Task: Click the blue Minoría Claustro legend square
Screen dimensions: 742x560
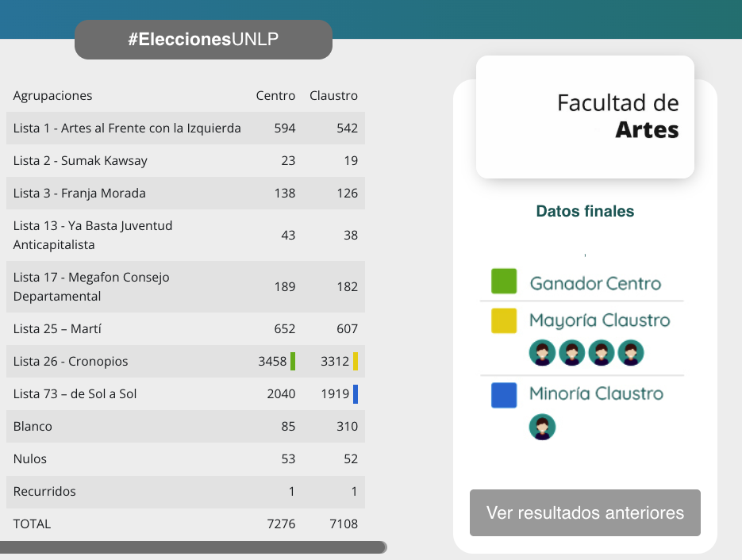Action: pos(504,395)
